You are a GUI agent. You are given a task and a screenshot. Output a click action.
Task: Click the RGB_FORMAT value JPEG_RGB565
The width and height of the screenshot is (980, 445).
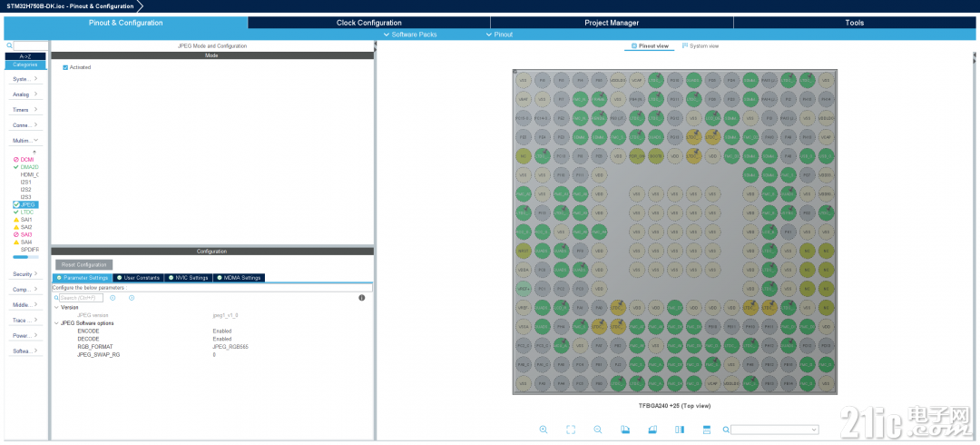[230, 347]
